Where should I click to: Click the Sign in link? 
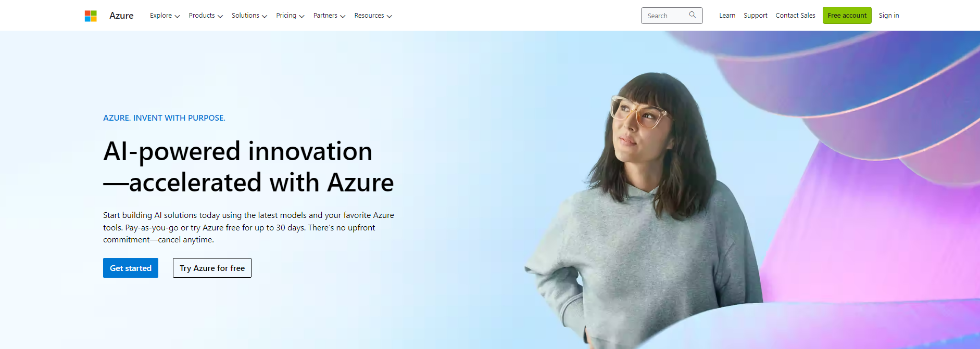coord(889,16)
